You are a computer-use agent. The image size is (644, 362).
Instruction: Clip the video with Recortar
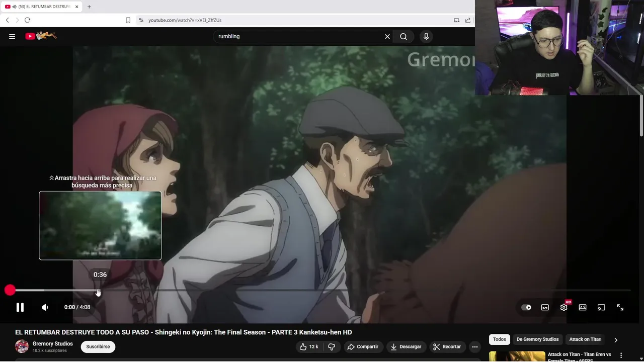[x=447, y=346]
